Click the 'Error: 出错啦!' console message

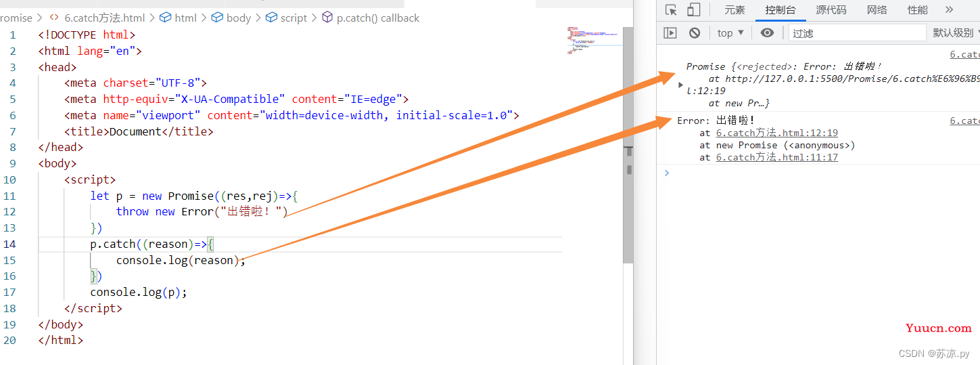(x=716, y=121)
